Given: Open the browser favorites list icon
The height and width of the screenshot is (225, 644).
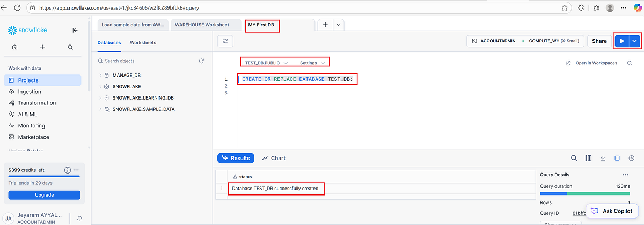Looking at the screenshot, I should (597, 8).
